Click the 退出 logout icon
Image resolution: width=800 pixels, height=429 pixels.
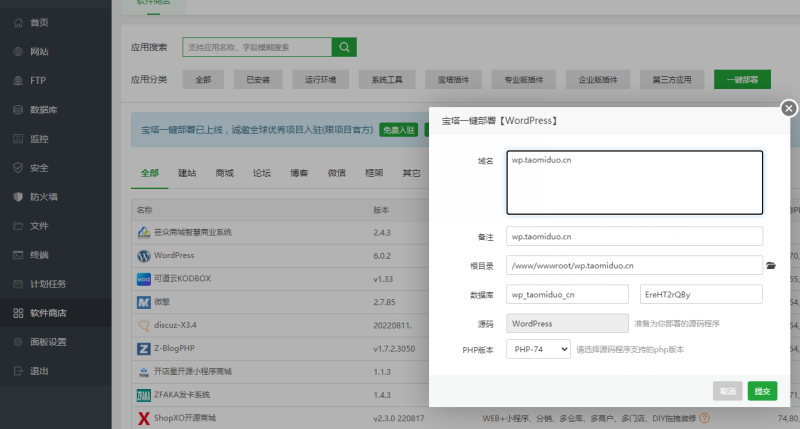pyautogui.click(x=18, y=371)
